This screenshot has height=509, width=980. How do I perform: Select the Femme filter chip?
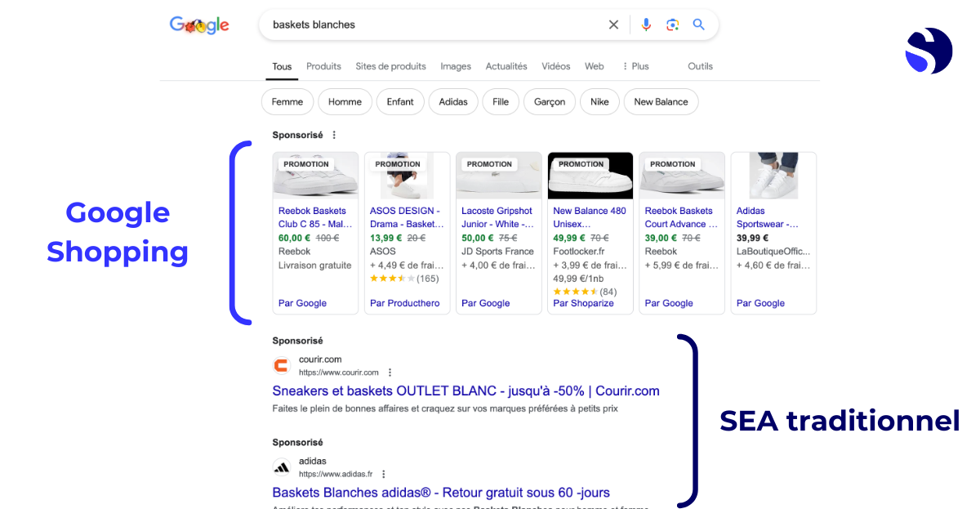[x=287, y=102]
